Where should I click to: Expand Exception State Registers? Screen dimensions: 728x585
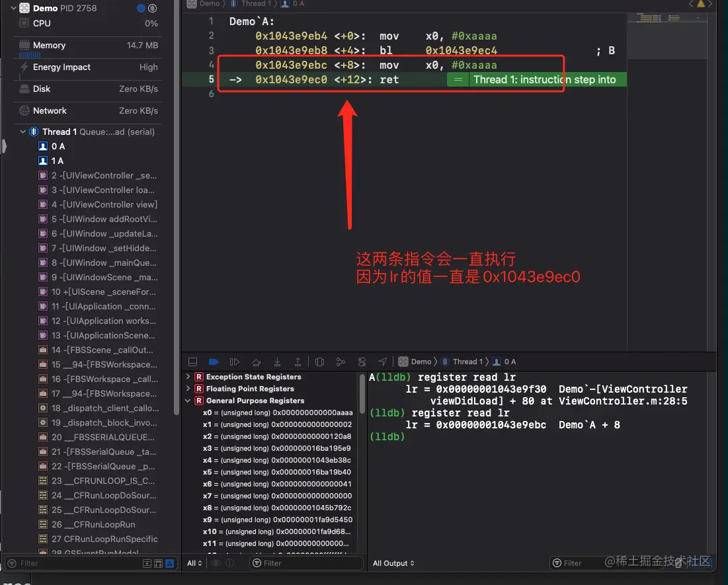pos(188,377)
